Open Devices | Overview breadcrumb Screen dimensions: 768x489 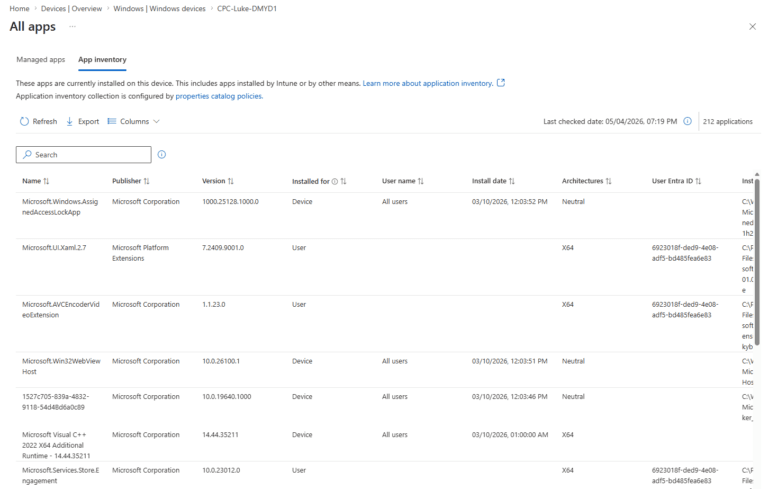[x=72, y=8]
